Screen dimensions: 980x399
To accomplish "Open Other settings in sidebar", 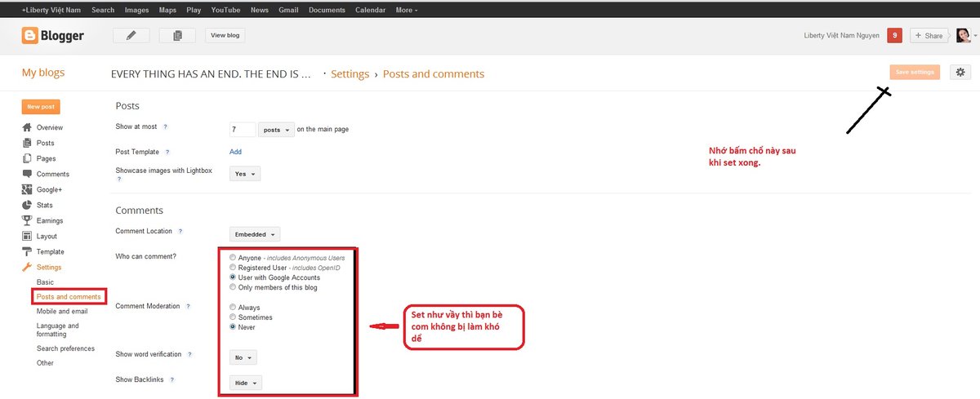I will click(45, 363).
